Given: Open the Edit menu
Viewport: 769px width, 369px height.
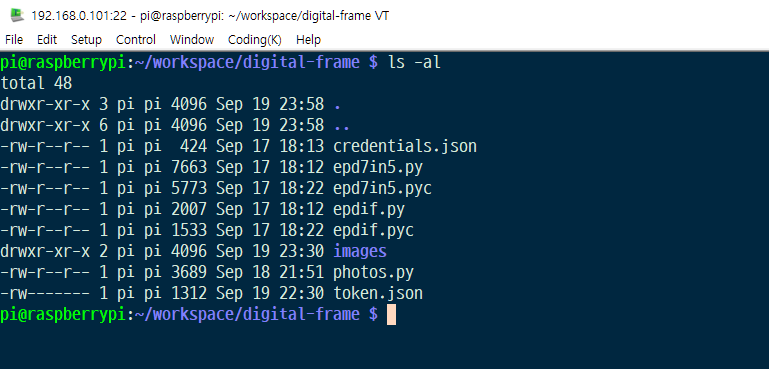Looking at the screenshot, I should (47, 40).
